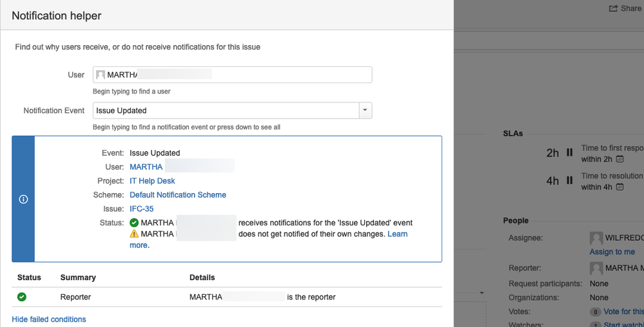Click the info icon on blue panel
Viewport: 644px width, 327px height.
(23, 199)
